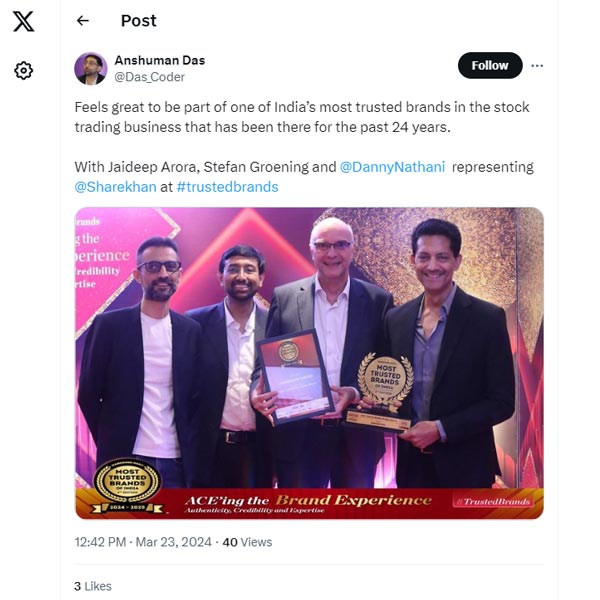Open Anshuman Das profile avatar
600x600 pixels.
point(91,68)
